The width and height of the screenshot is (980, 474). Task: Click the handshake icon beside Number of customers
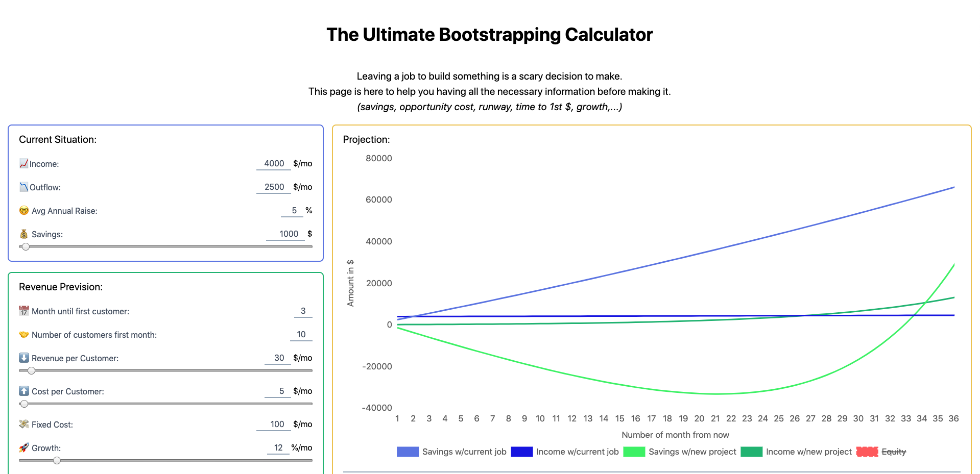point(23,335)
